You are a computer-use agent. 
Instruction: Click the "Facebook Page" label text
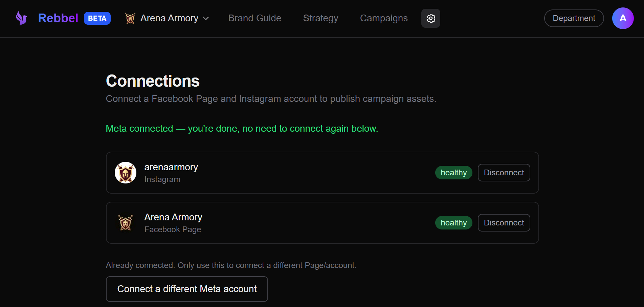[173, 229]
